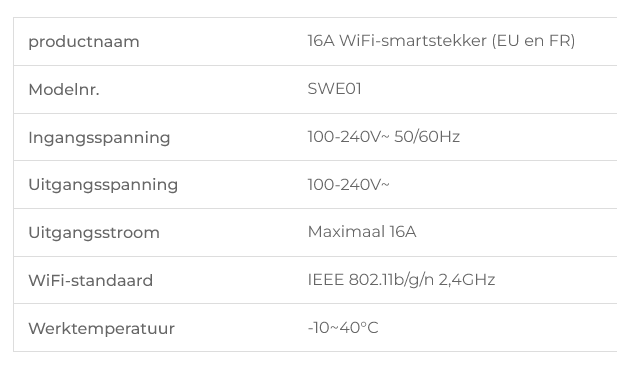Click the IEEE text in WiFi row

pyautogui.click(x=326, y=280)
